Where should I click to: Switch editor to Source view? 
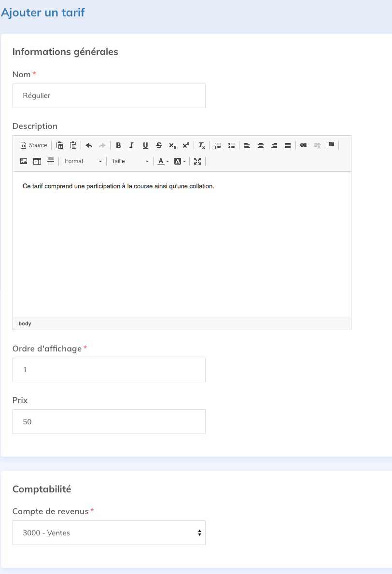click(33, 145)
